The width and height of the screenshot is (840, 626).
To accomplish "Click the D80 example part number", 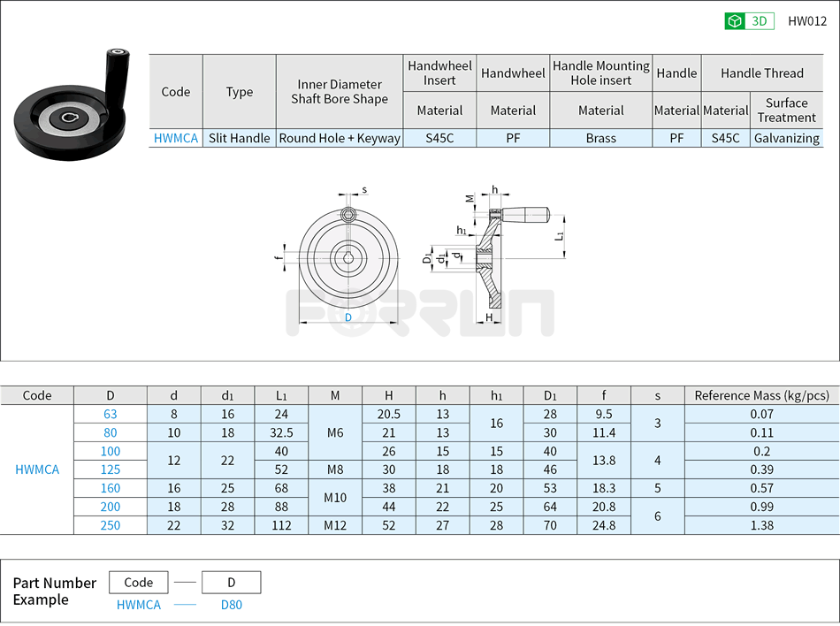I will 231,605.
